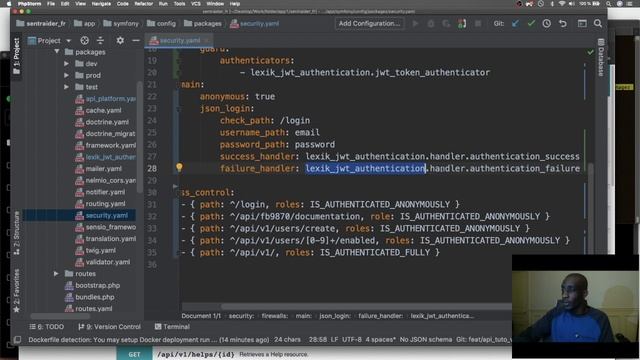Open the File menu
The image size is (640, 360).
click(x=51, y=4)
